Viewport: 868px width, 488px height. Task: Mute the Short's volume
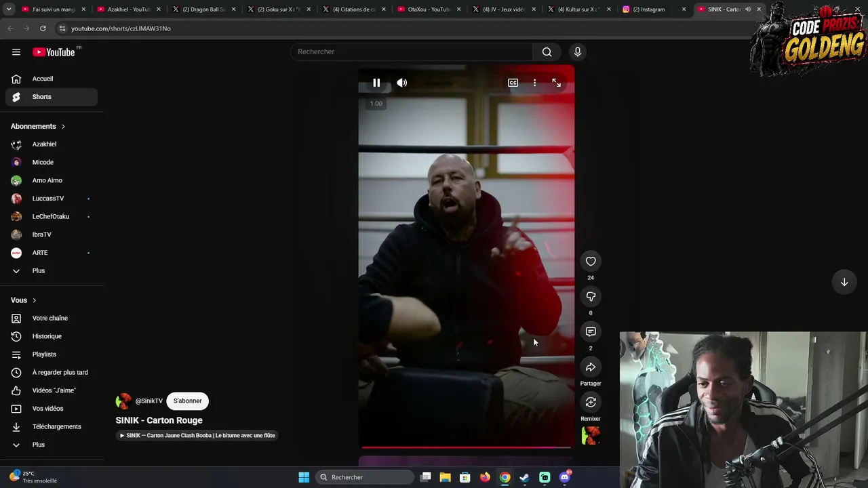click(x=402, y=83)
